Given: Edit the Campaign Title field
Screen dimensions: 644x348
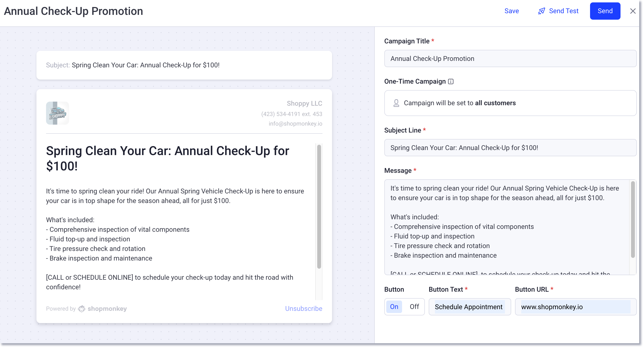Looking at the screenshot, I should [x=510, y=58].
